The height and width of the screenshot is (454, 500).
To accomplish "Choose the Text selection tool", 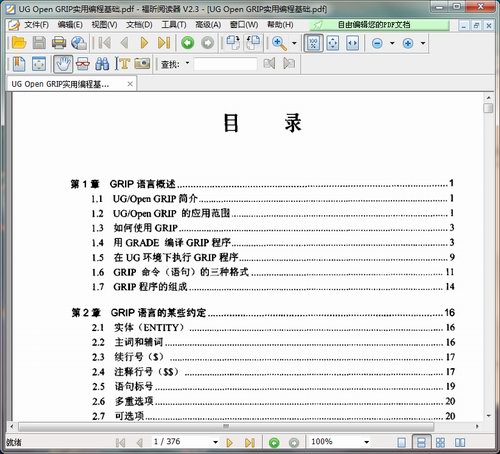I will click(122, 64).
